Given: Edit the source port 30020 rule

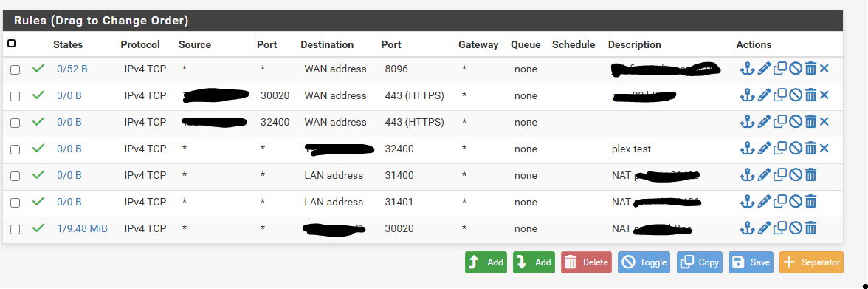Looking at the screenshot, I should pos(764,95).
